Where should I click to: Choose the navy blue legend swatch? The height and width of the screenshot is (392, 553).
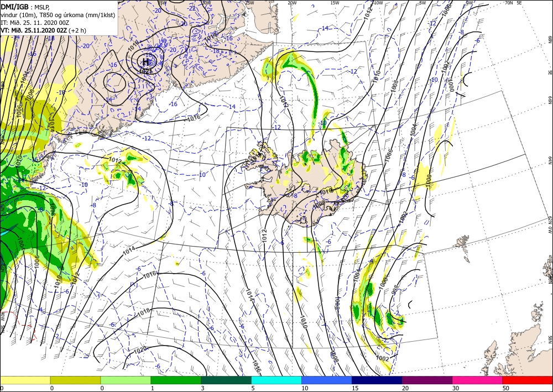pos(377,380)
